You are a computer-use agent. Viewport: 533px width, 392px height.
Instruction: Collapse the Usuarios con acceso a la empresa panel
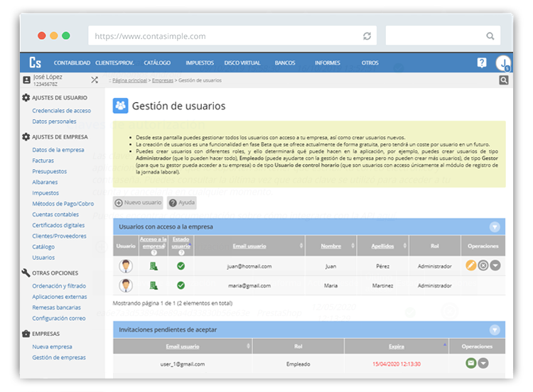495,227
